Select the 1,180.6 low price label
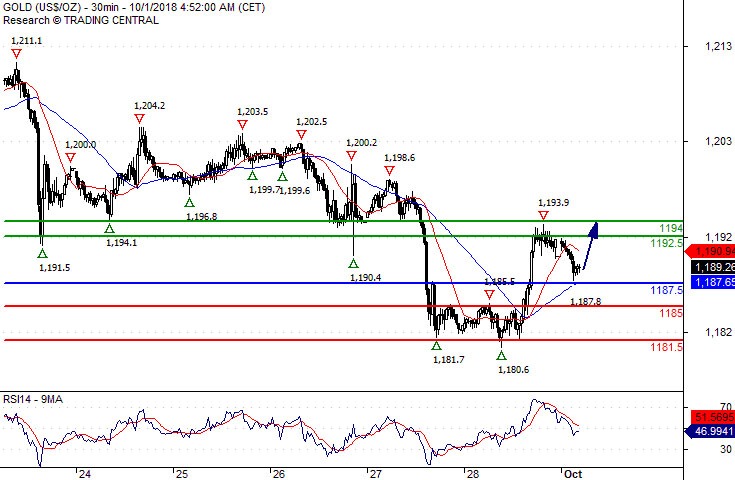735x480 pixels. 513,369
